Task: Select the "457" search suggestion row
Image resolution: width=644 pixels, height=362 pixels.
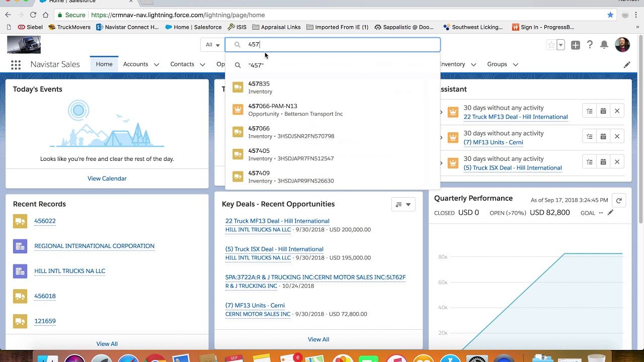Action: tap(333, 65)
